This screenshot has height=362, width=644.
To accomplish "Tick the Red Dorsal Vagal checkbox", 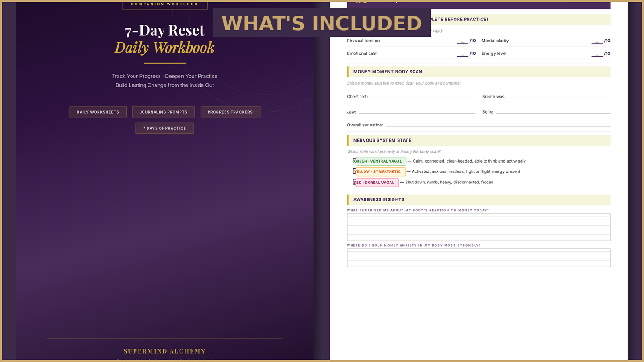I will 354,182.
